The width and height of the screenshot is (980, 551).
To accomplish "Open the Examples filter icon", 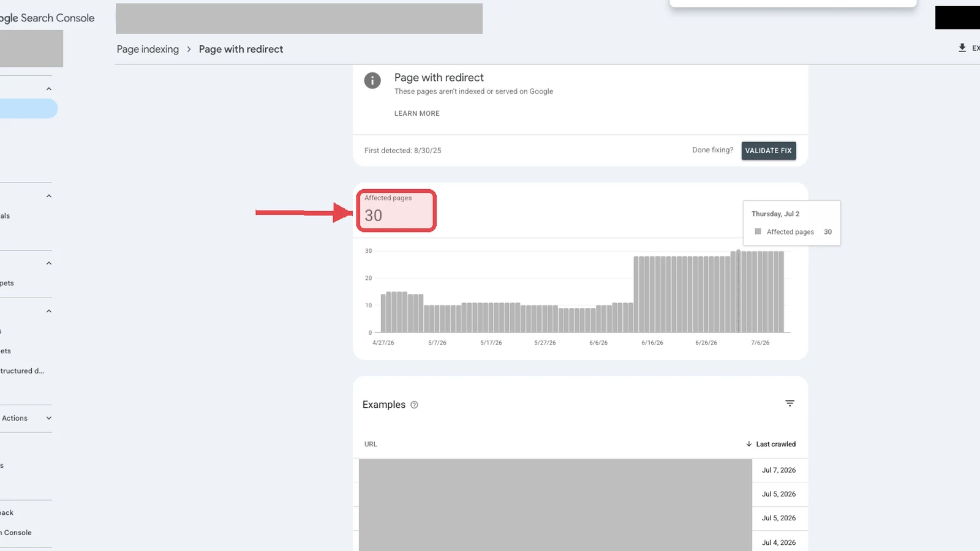I will [790, 403].
